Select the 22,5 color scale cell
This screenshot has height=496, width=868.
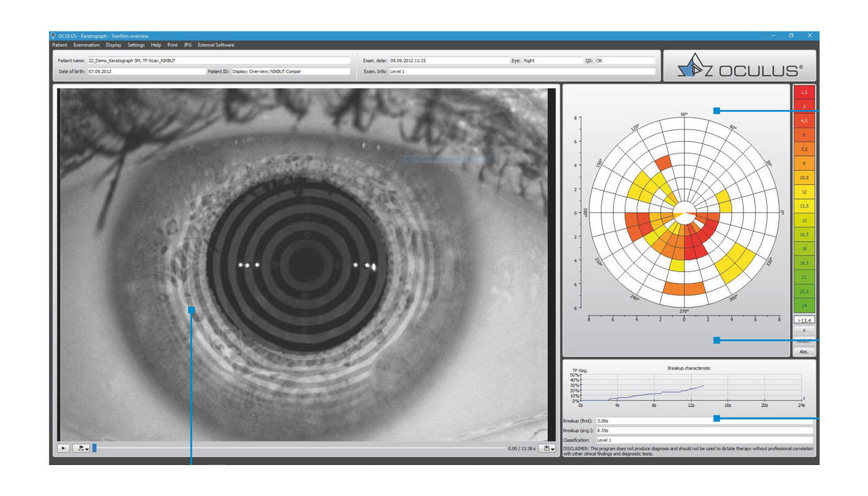point(804,292)
